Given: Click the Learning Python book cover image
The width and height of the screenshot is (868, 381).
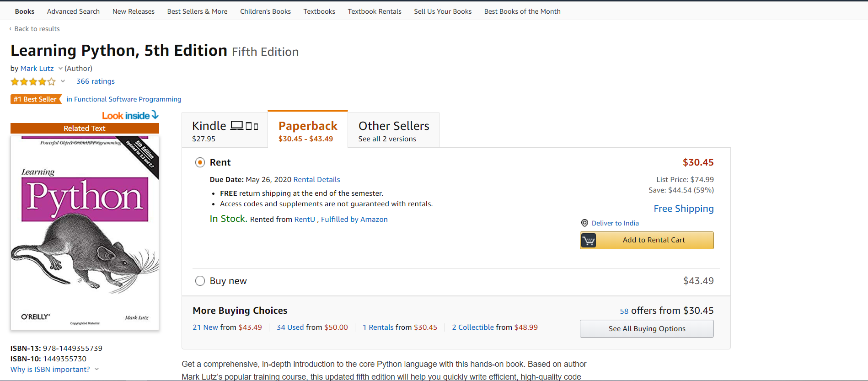Looking at the screenshot, I should (85, 233).
